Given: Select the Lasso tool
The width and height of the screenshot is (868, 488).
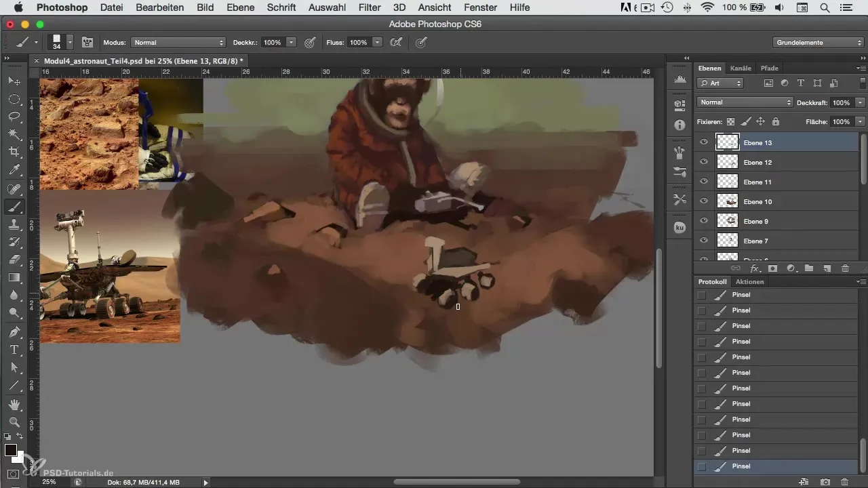Looking at the screenshot, I should 14,117.
